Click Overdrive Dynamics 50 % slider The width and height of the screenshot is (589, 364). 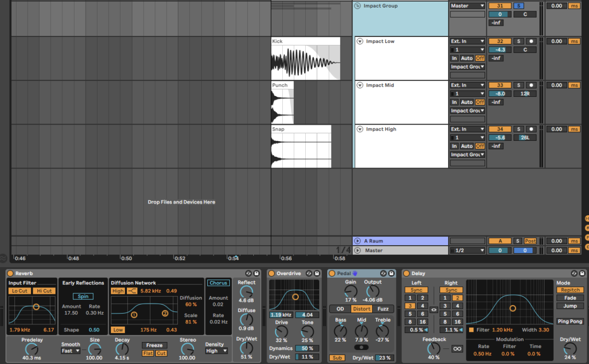click(307, 348)
